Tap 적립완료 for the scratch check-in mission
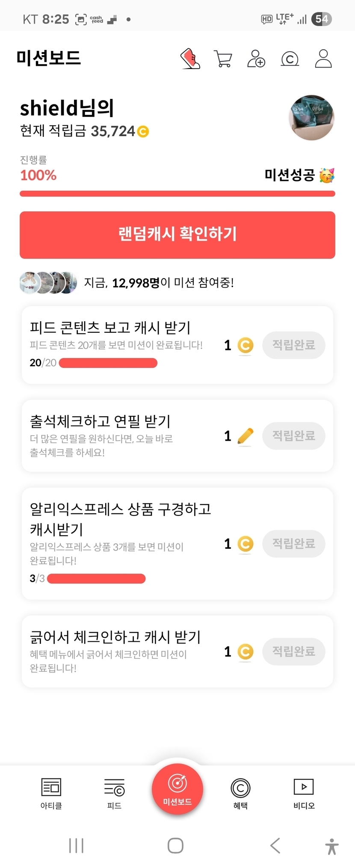355x868 pixels. [x=293, y=652]
